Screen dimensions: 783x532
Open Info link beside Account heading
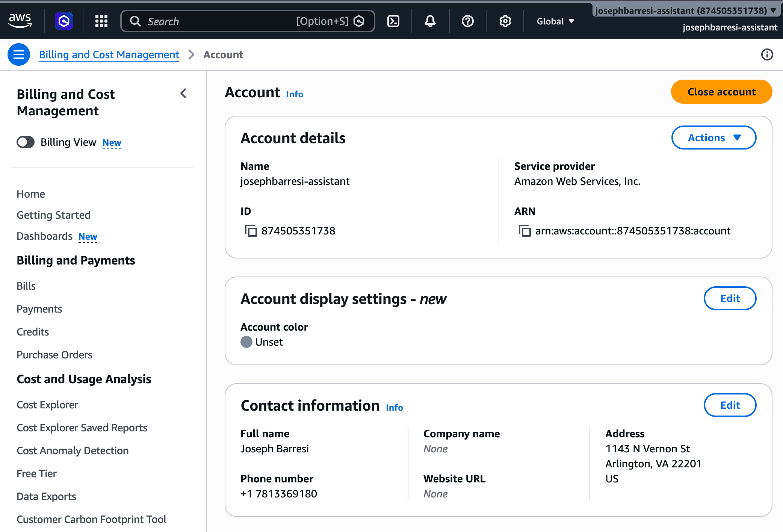[x=295, y=94]
